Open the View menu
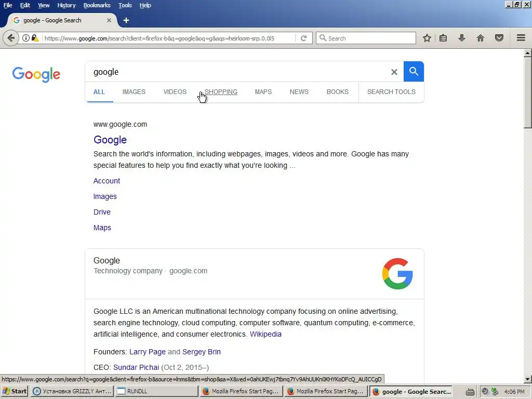Screen dimensions: 532x399 44,5
